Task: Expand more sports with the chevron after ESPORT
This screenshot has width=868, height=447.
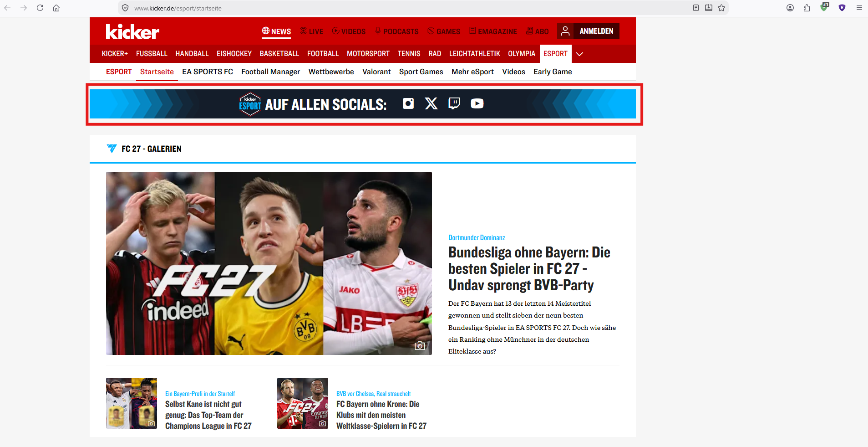Action: click(x=579, y=54)
